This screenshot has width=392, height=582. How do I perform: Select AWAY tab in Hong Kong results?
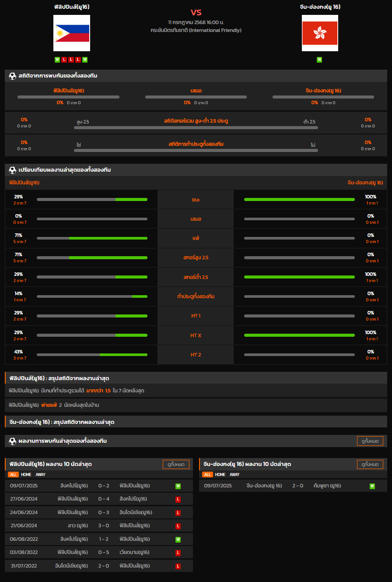tap(234, 475)
